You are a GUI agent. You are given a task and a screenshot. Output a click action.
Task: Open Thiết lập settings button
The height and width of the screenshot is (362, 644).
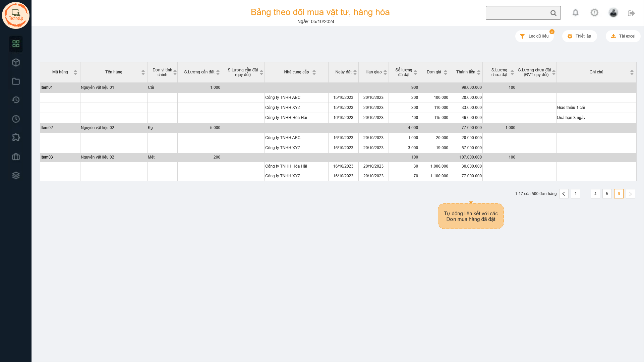(x=579, y=36)
